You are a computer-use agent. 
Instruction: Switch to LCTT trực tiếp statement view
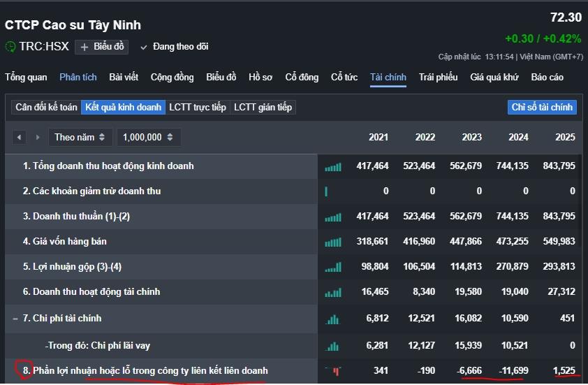coord(198,108)
